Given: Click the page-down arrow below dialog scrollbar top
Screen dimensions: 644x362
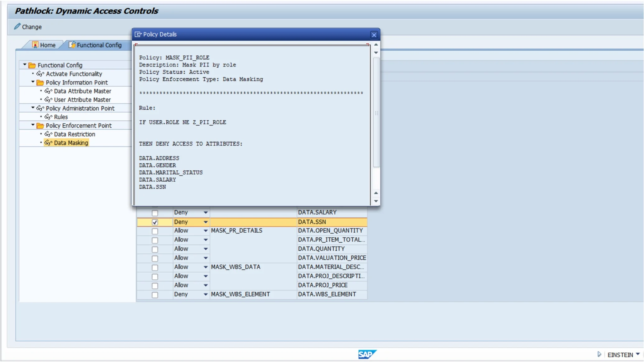Looking at the screenshot, I should 376,53.
